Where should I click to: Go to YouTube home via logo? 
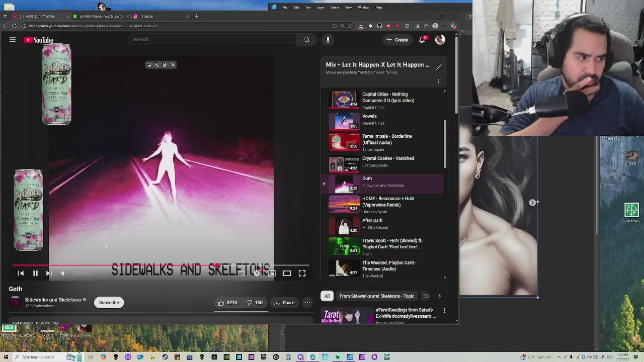(x=39, y=40)
